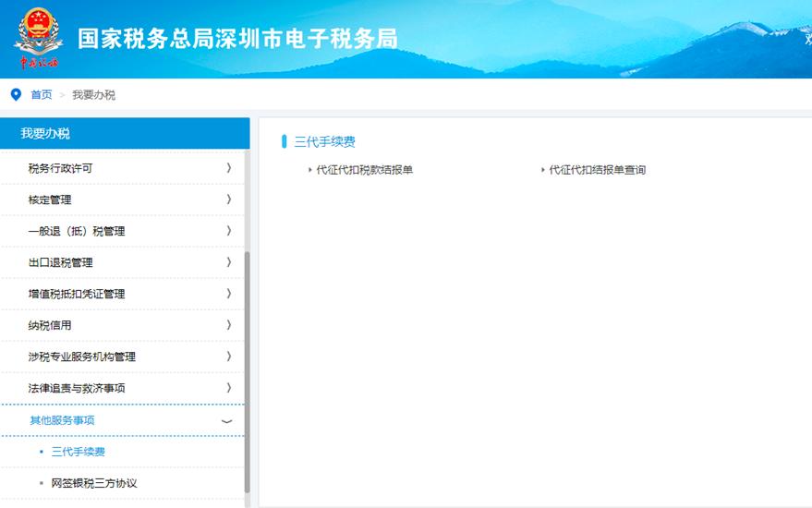The image size is (812, 508).
Task: Select 增值税抵扣凭证管理 menu item
Action: pos(77,294)
